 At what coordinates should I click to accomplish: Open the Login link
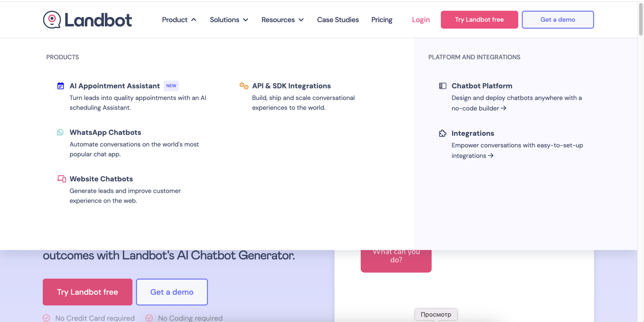tap(420, 19)
